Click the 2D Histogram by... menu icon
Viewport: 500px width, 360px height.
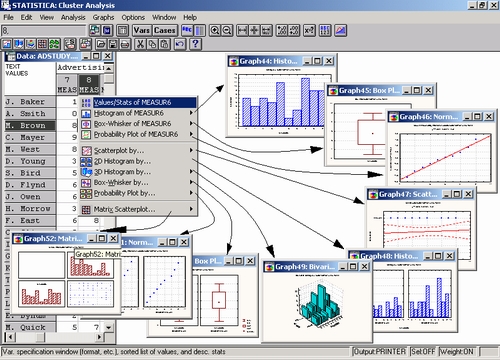(86, 161)
